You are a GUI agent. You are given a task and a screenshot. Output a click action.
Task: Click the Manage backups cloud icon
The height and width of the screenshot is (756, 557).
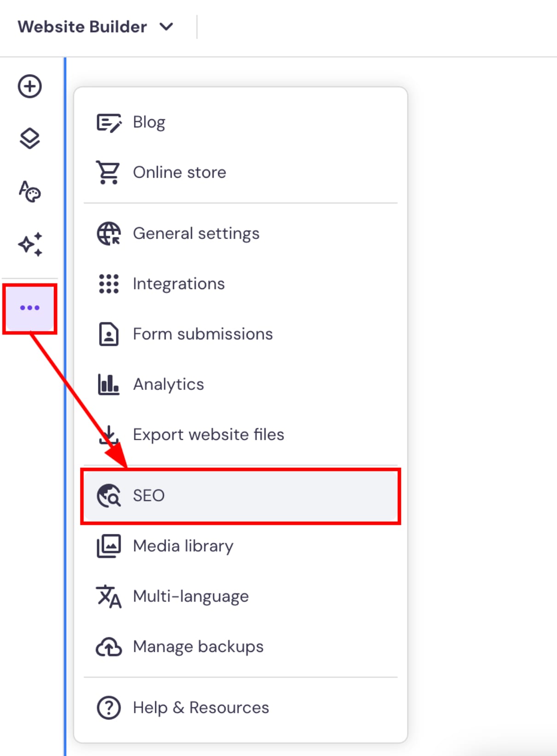109,647
